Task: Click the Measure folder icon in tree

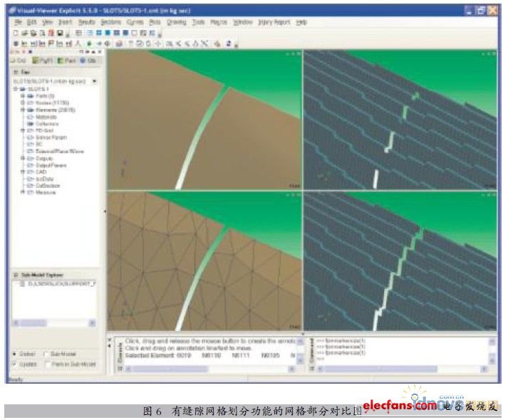Action: (x=31, y=192)
